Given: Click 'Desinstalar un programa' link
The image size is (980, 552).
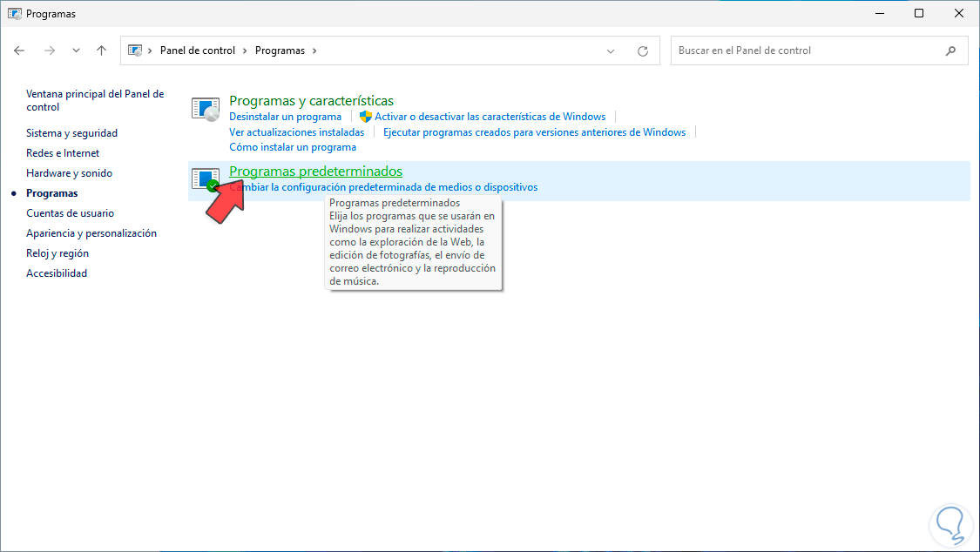Looking at the screenshot, I should 285,117.
